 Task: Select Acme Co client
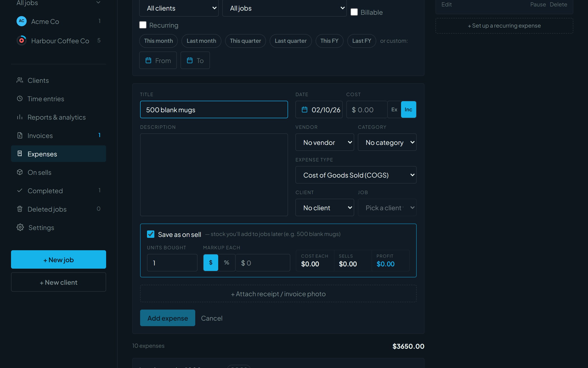click(59, 21)
